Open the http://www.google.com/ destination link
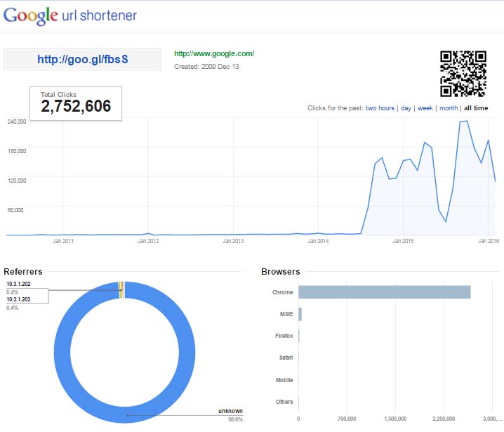 click(x=214, y=53)
